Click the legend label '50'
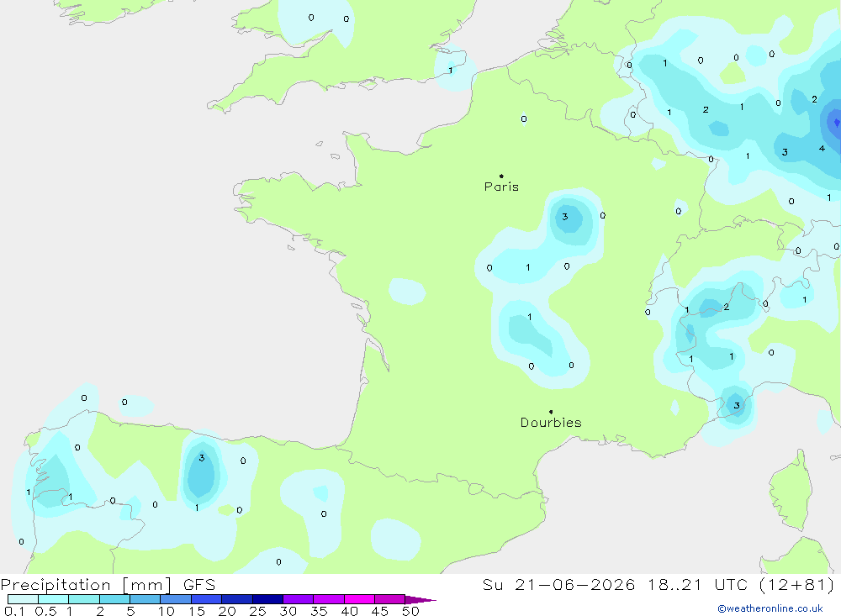This screenshot has height=616, width=841. tap(410, 611)
